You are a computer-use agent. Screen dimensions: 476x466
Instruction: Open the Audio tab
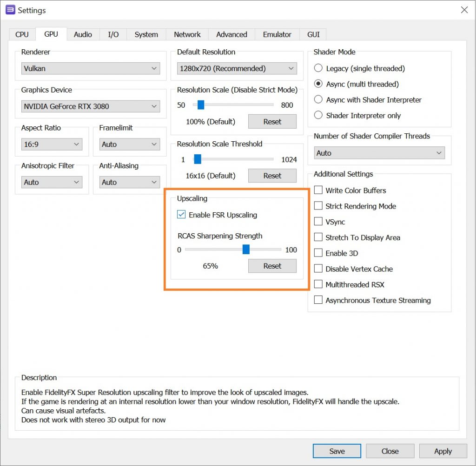coord(83,34)
